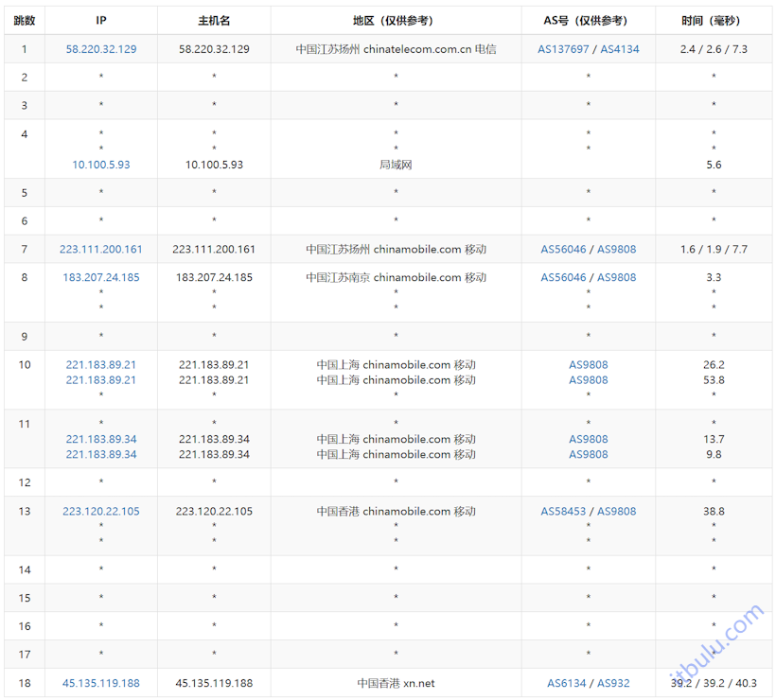
Task: Open the AS58453 link for hop 13
Action: click(x=562, y=511)
